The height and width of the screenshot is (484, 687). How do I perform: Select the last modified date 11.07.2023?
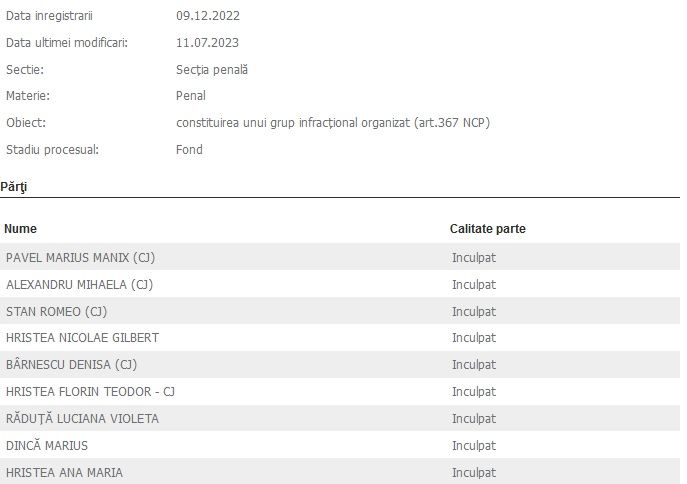coord(208,43)
